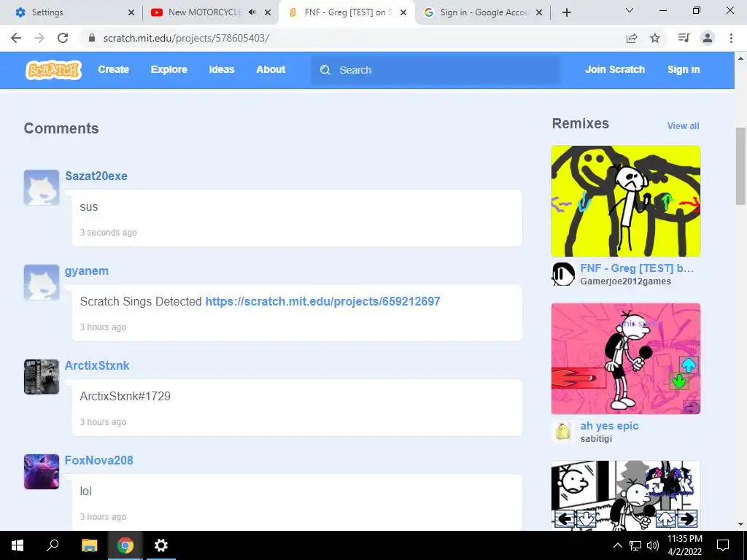The height and width of the screenshot is (560, 747).
Task: Open Settings gear in taskbar
Action: (x=161, y=545)
